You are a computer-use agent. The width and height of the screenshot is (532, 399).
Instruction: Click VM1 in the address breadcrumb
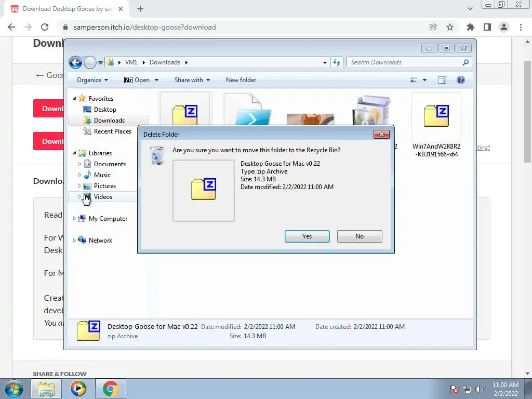(x=131, y=62)
